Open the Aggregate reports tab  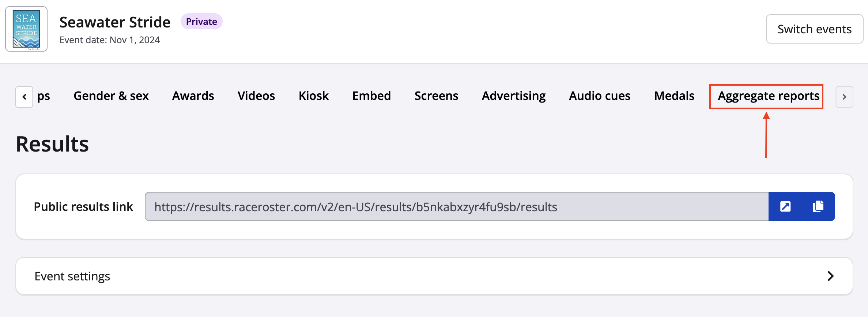768,96
